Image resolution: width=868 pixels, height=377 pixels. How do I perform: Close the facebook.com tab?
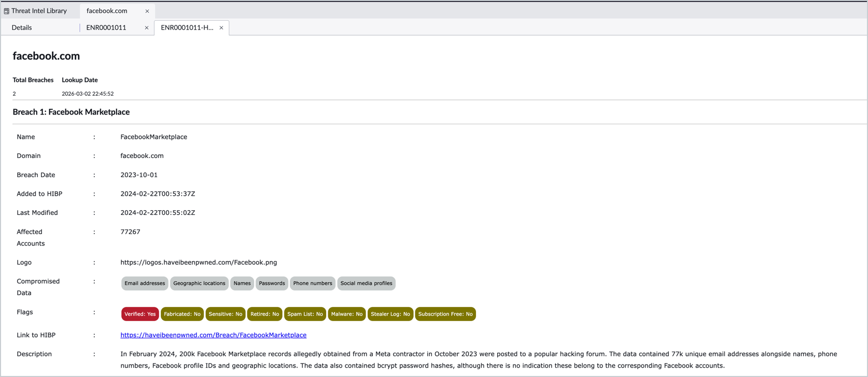click(147, 11)
